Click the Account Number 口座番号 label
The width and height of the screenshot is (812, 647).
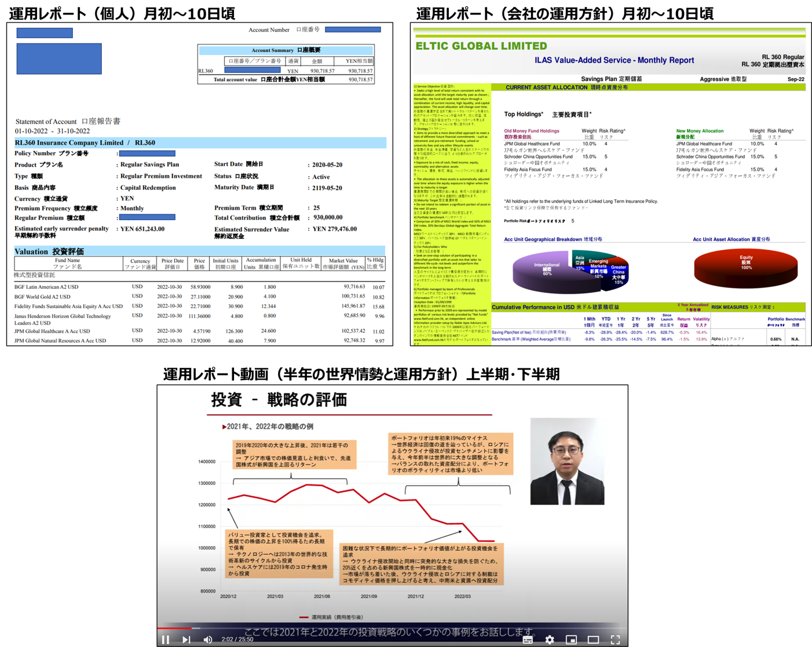(284, 30)
